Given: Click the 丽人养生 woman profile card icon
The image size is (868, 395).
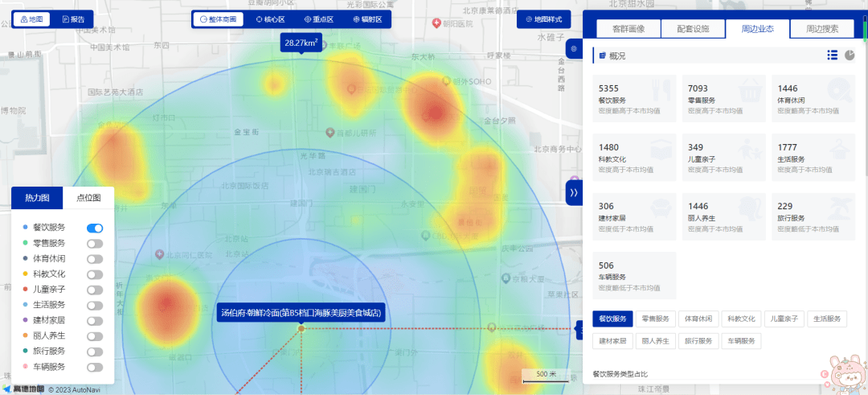Looking at the screenshot, I should (751, 209).
